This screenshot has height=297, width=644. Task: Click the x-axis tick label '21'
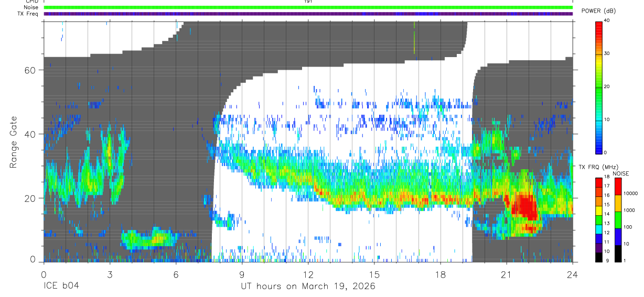click(x=506, y=274)
